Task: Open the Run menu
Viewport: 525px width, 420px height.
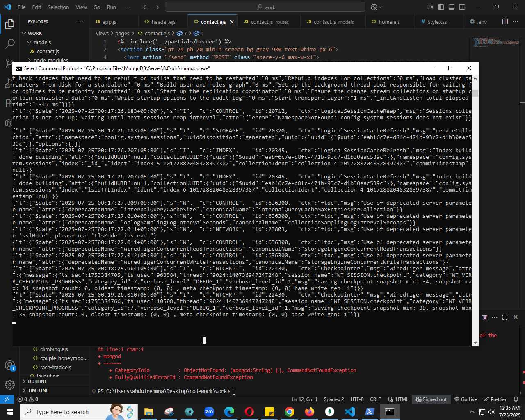Action: (111, 7)
